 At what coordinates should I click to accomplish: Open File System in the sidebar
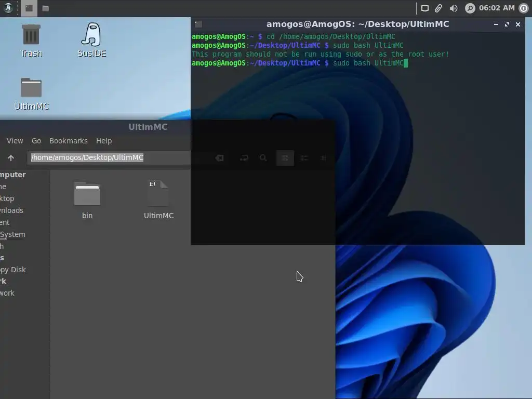(x=12, y=234)
